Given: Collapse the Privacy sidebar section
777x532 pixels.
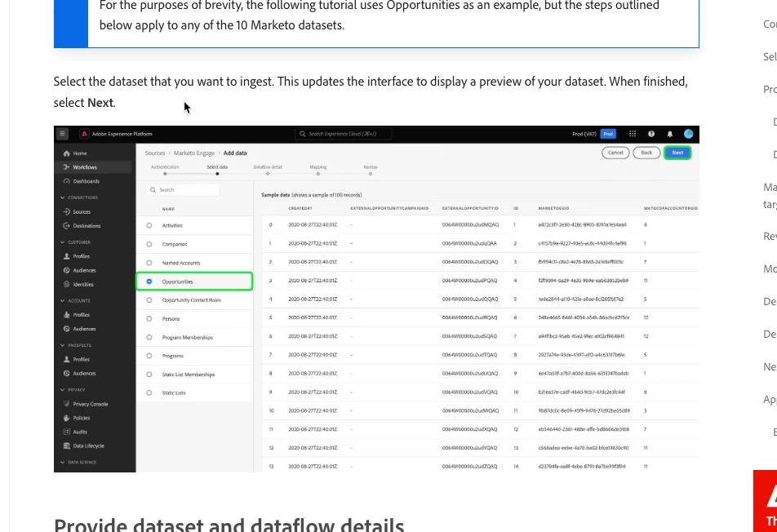Looking at the screenshot, I should point(62,390).
